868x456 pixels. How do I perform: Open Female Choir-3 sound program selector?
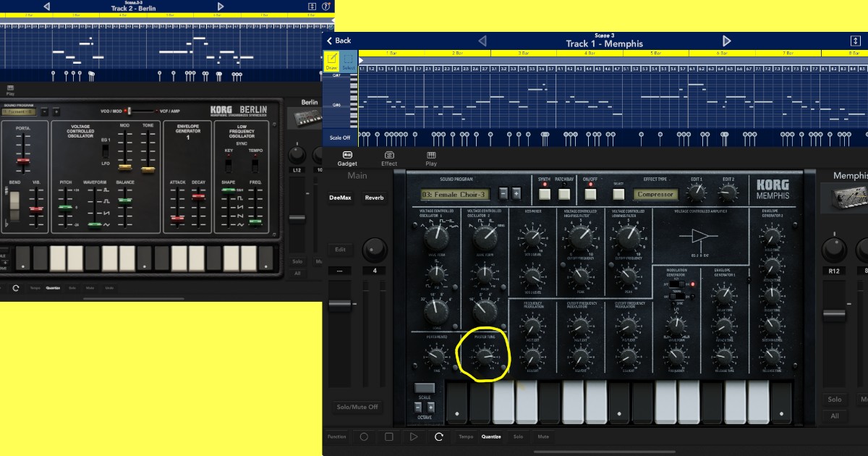coord(455,194)
